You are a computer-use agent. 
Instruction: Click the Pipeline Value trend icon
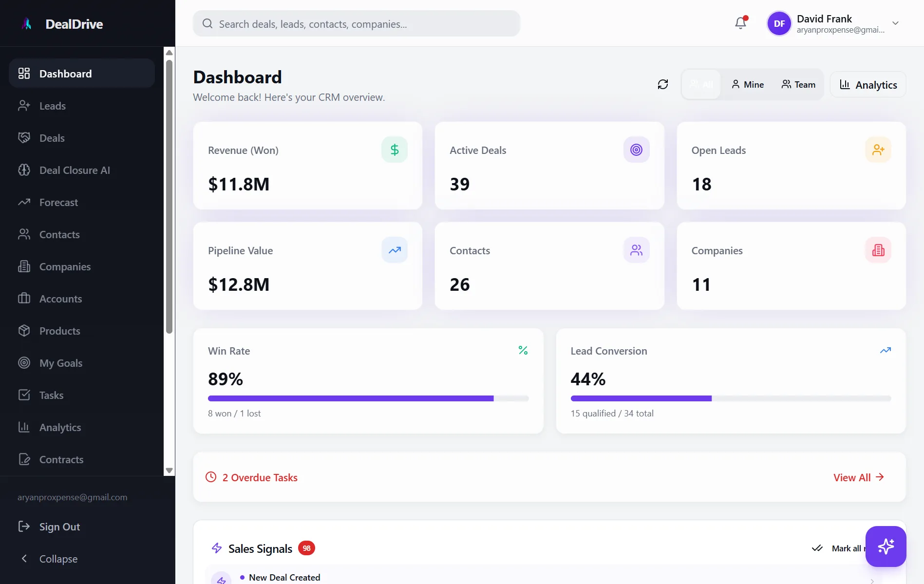point(394,250)
